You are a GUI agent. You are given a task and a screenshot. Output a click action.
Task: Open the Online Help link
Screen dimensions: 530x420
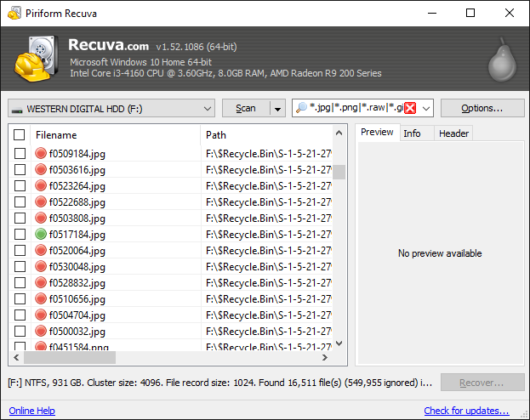pyautogui.click(x=32, y=411)
